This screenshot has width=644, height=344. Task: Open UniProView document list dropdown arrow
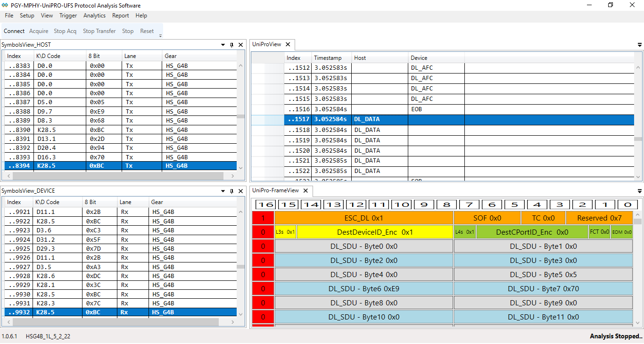pyautogui.click(x=639, y=45)
